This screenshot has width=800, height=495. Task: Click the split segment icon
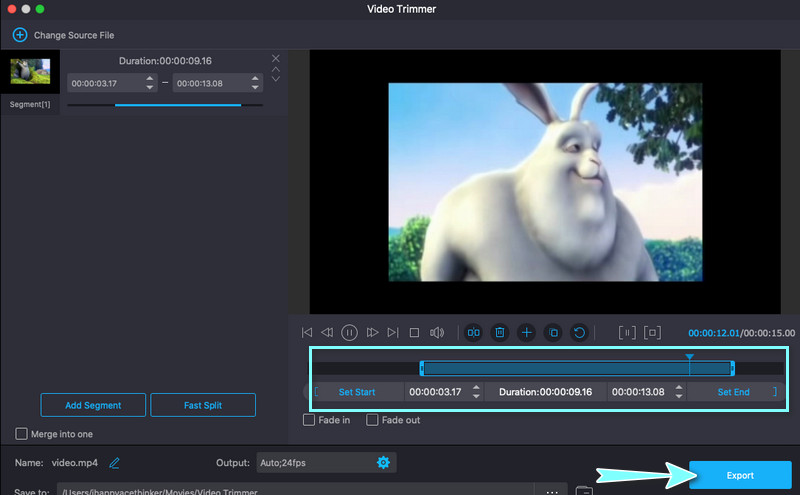(x=474, y=332)
